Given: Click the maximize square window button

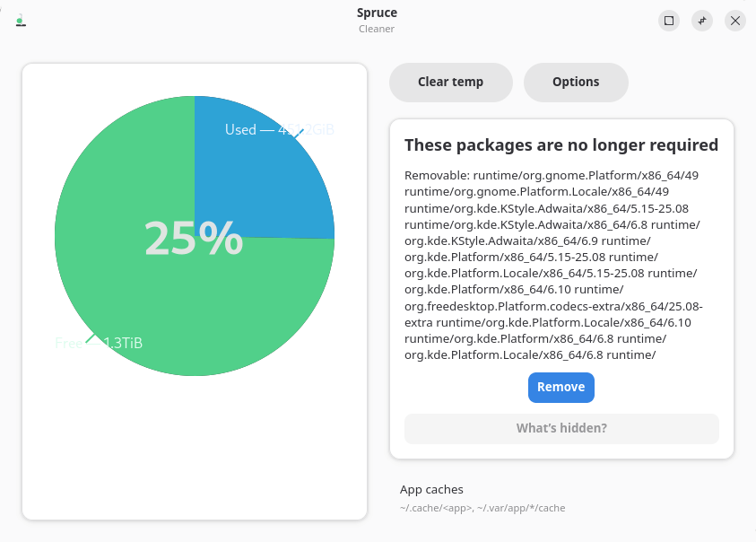Looking at the screenshot, I should coord(669,21).
